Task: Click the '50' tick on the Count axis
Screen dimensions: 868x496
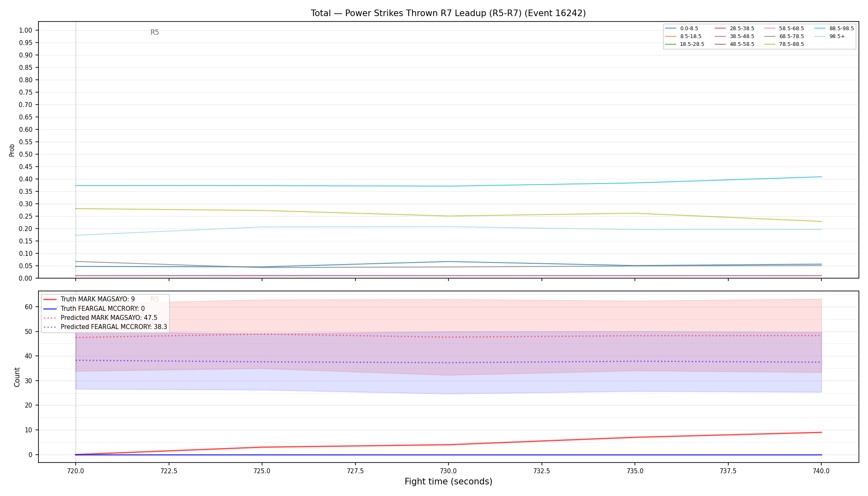Action: (x=29, y=331)
